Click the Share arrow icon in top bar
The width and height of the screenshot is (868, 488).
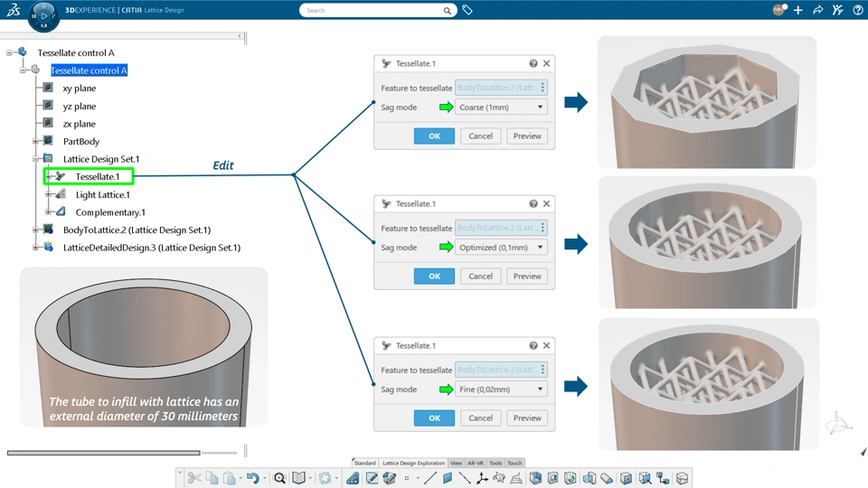pos(817,10)
